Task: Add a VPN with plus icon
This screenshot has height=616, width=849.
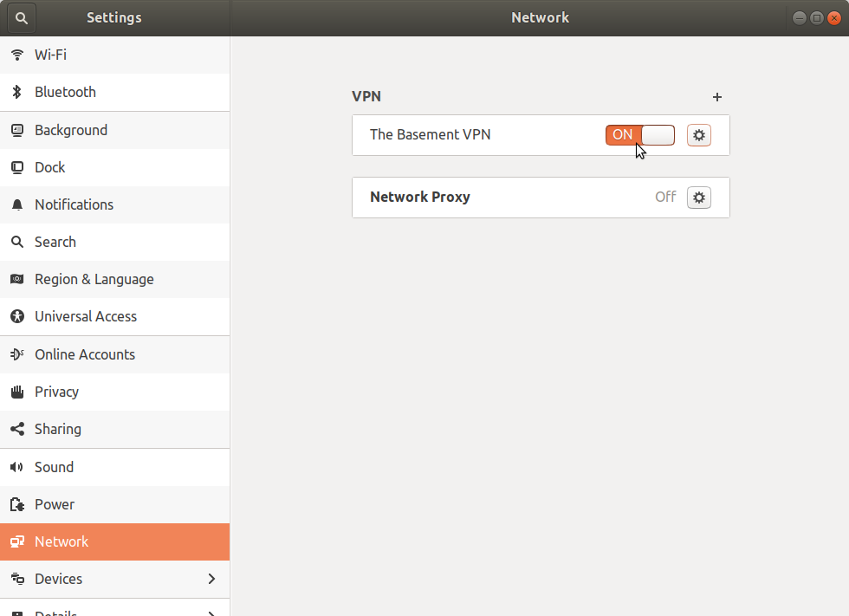Action: [717, 97]
